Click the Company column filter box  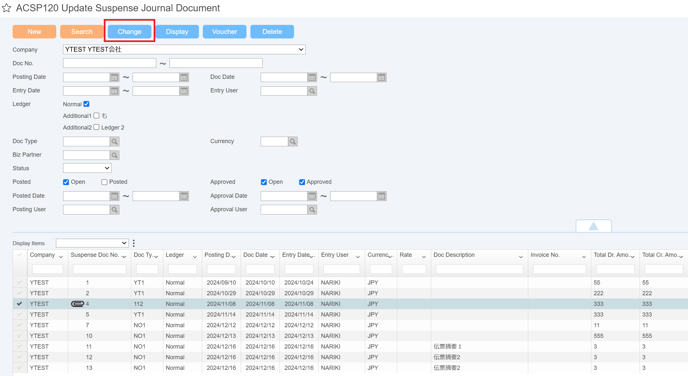47,269
